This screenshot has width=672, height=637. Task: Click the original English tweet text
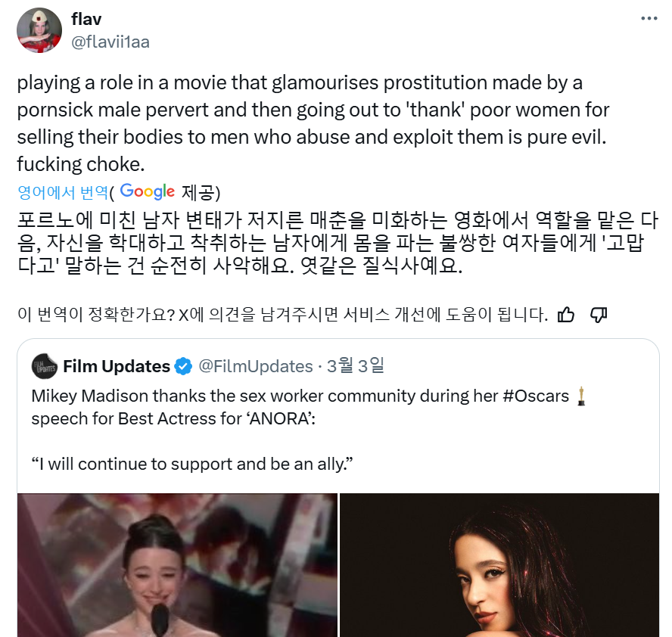pyautogui.click(x=313, y=123)
